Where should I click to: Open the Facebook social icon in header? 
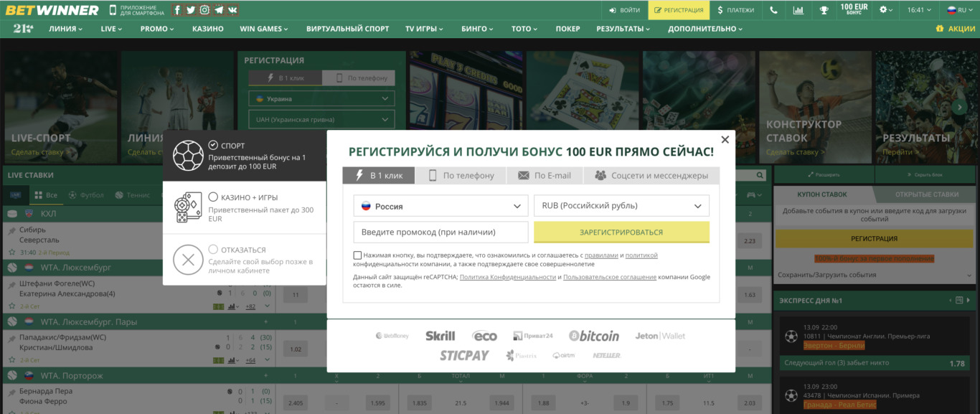177,10
